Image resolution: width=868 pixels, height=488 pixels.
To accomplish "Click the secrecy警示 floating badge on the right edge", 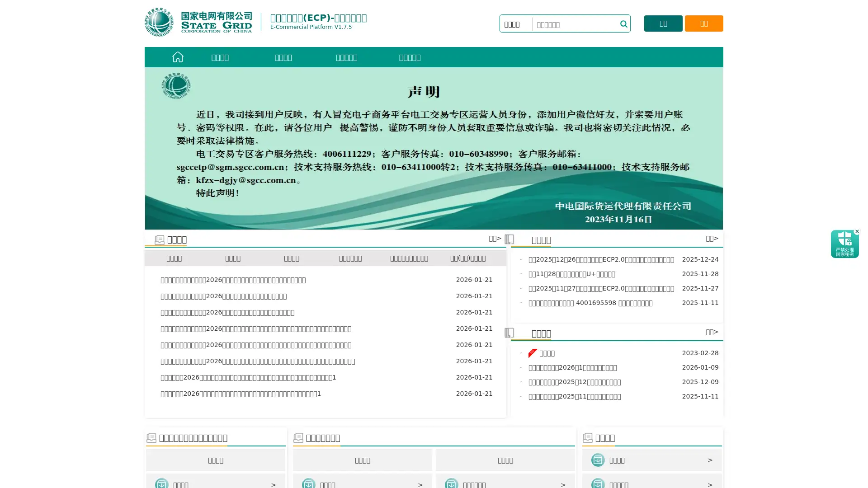I will (x=844, y=244).
